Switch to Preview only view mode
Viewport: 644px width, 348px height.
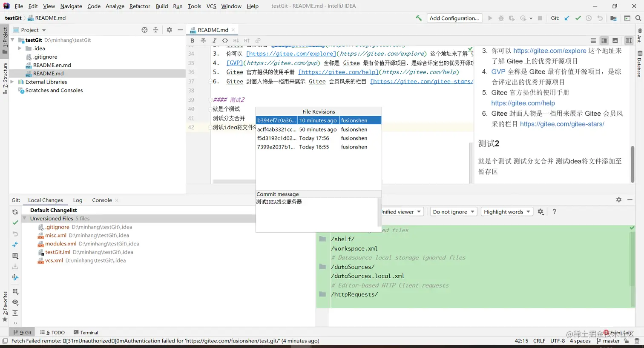[615, 40]
